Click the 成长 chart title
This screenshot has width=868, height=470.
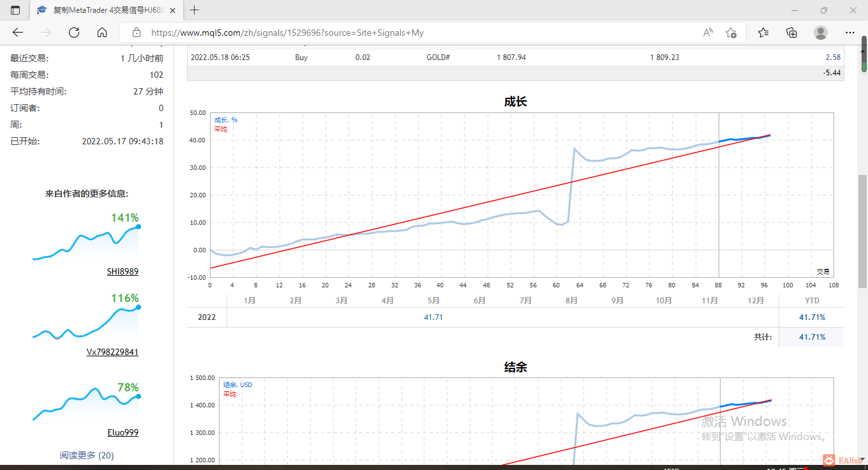515,102
